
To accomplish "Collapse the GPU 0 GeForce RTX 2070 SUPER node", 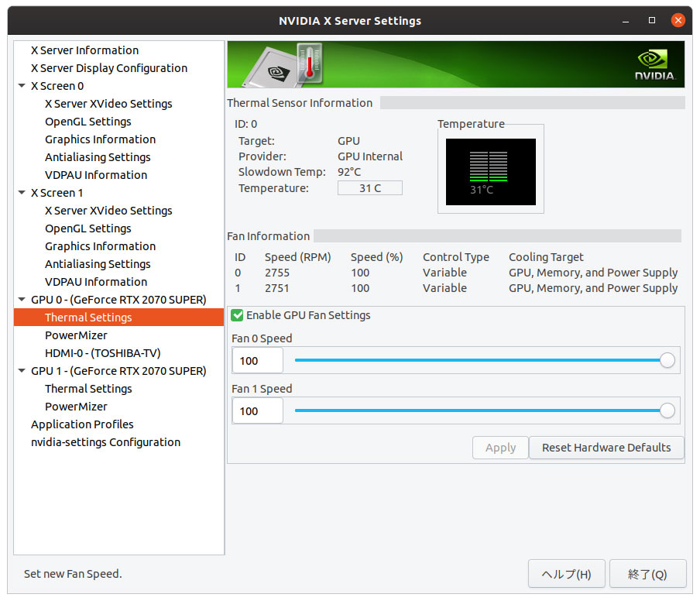I will pyautogui.click(x=22, y=300).
